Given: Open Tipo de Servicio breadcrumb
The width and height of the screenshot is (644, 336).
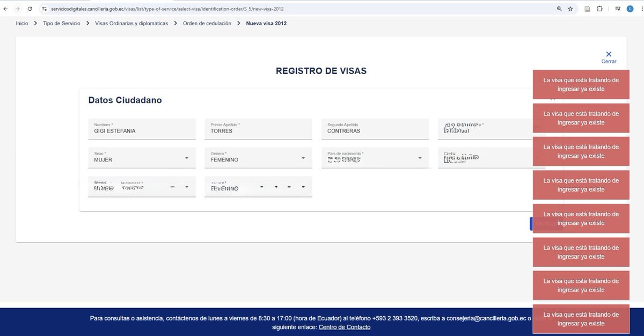Looking at the screenshot, I should point(62,24).
